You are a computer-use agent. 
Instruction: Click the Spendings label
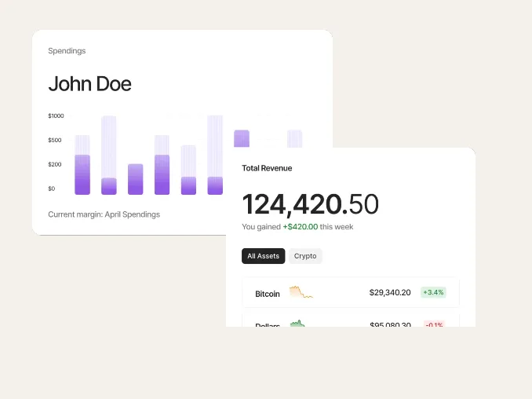[x=67, y=51]
